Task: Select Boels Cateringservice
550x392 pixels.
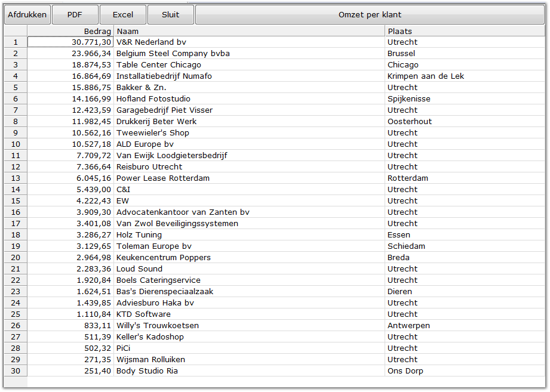Action: (250, 280)
